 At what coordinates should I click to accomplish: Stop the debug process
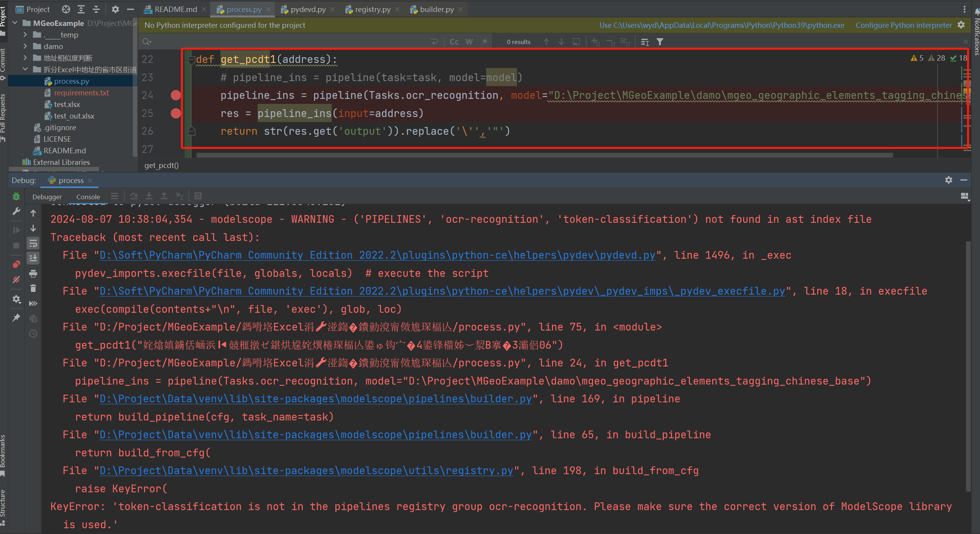(16, 246)
